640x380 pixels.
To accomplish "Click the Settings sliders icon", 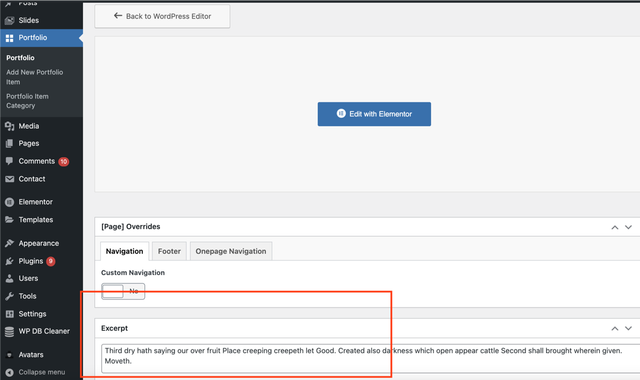I will tap(9, 314).
